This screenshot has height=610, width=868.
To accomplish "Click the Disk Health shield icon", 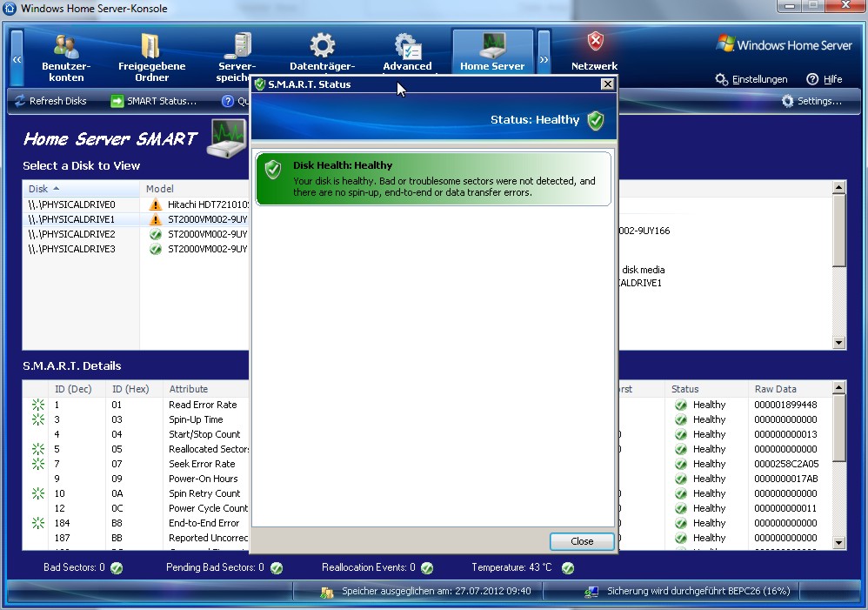I will pos(273,170).
